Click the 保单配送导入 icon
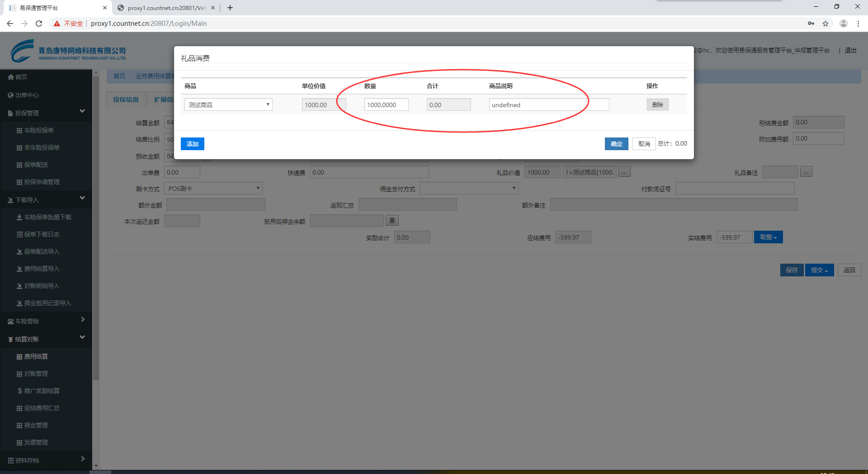The width and height of the screenshot is (868, 474). pyautogui.click(x=19, y=251)
